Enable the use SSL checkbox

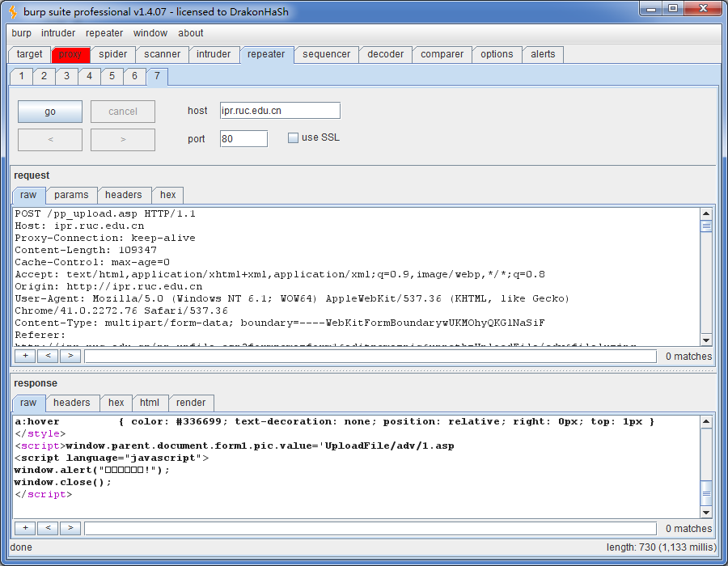(293, 137)
